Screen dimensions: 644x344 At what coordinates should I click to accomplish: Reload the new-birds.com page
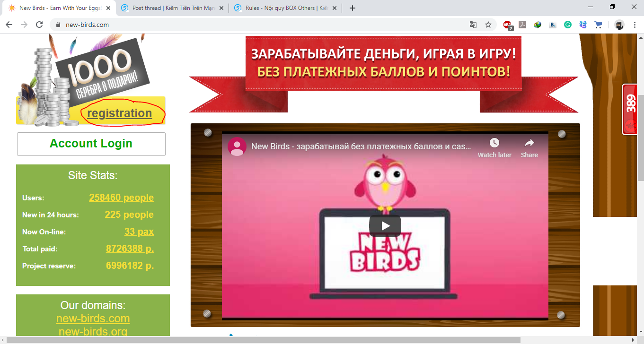point(39,25)
